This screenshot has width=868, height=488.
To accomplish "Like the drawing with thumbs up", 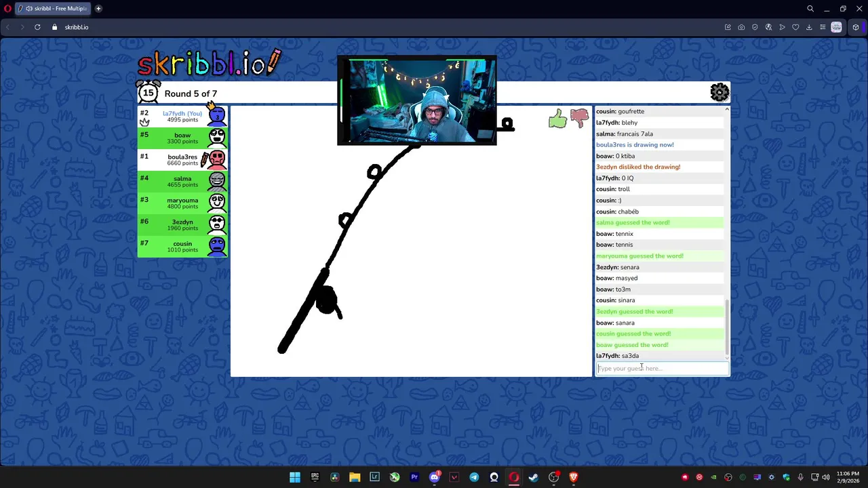I will click(x=557, y=119).
